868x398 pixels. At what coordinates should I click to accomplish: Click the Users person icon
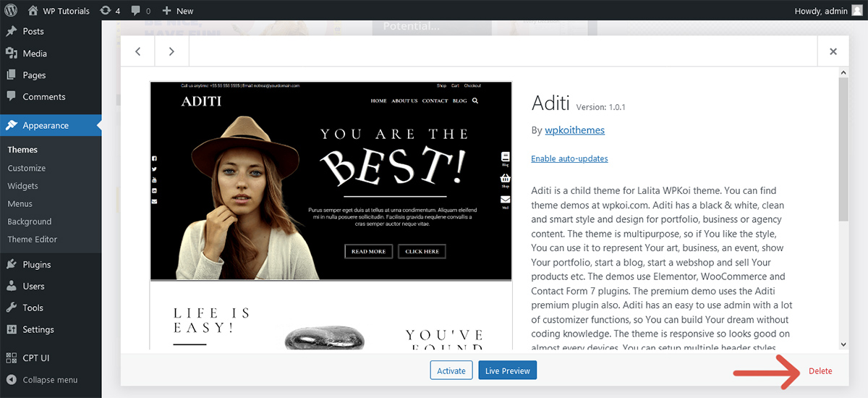coord(12,286)
